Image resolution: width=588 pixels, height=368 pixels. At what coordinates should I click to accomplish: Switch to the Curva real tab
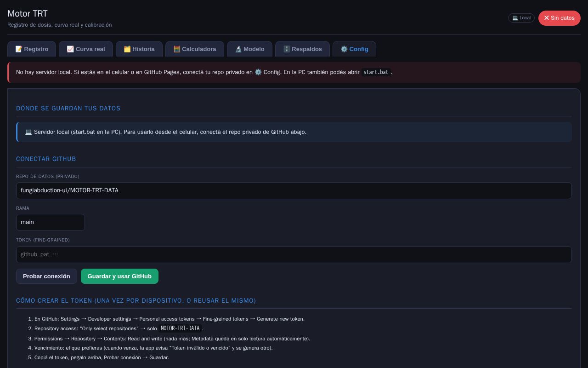coord(86,49)
